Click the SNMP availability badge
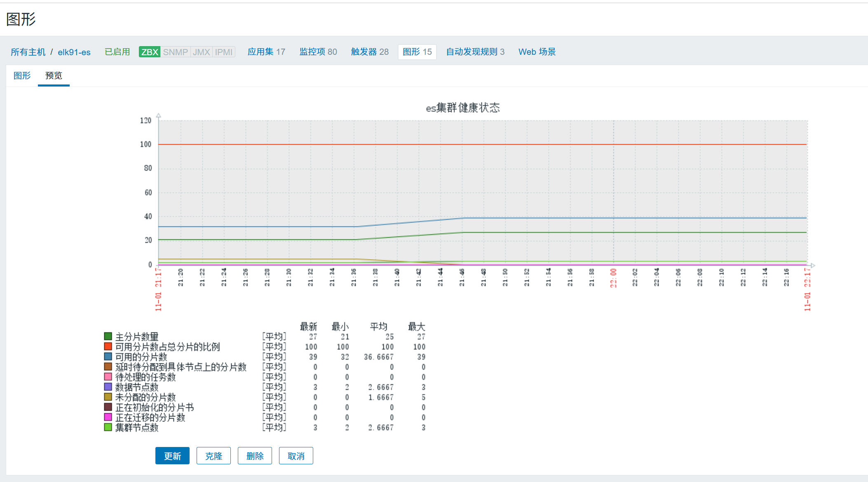The height and width of the screenshot is (482, 868). point(175,52)
